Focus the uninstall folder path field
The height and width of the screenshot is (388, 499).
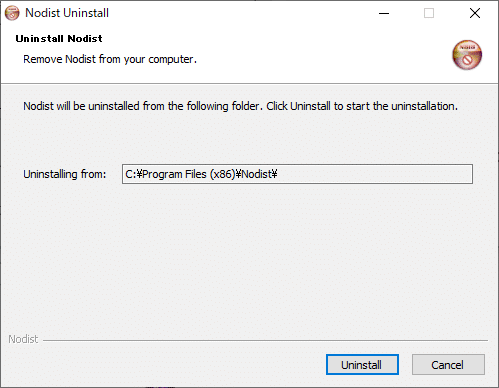coord(297,174)
